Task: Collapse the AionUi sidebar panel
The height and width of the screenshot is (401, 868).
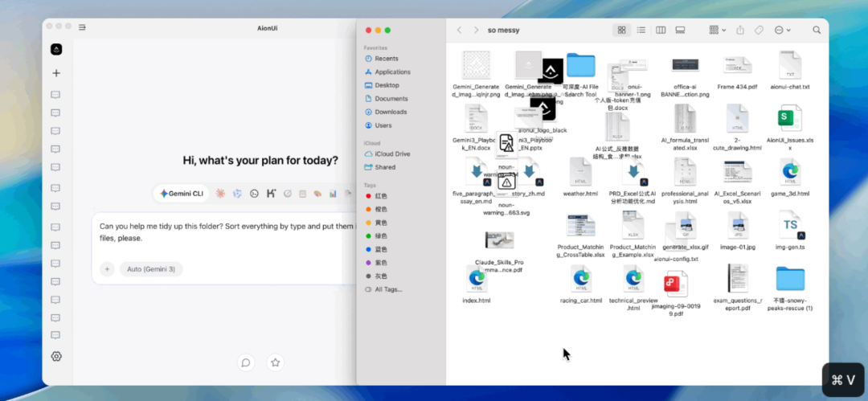Action: (x=82, y=28)
